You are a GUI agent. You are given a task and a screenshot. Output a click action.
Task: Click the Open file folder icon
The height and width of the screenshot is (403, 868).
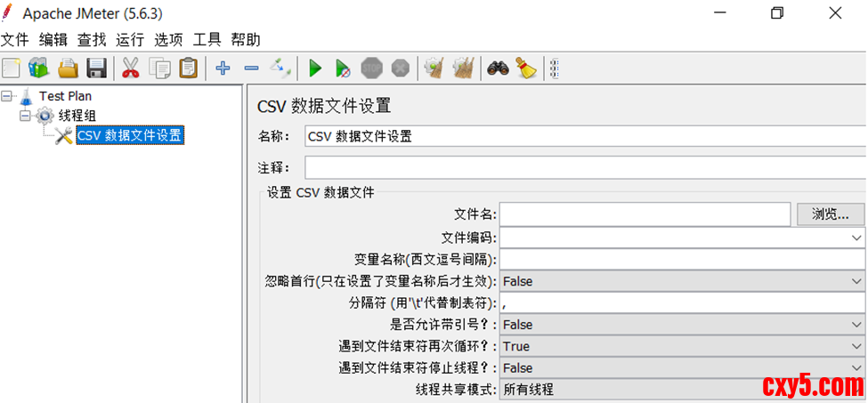(x=69, y=69)
